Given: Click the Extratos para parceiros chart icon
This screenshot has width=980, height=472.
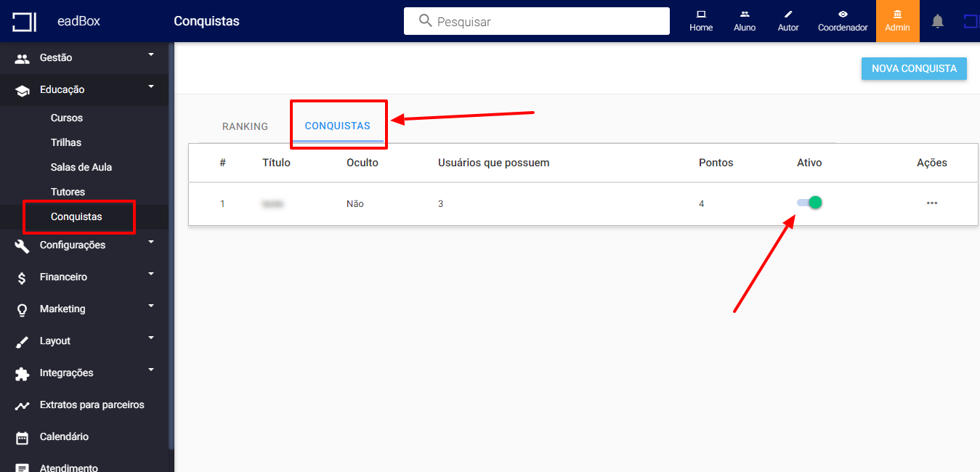Looking at the screenshot, I should click(x=23, y=405).
